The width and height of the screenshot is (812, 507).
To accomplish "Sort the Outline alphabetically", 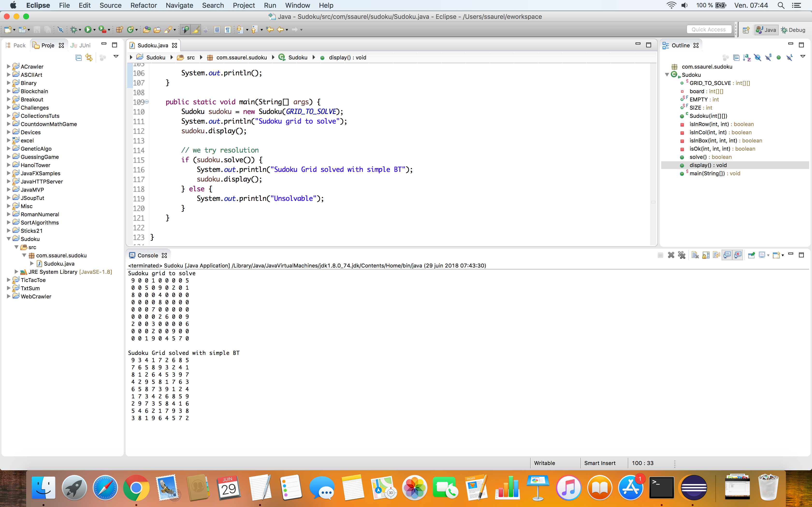I will [747, 58].
